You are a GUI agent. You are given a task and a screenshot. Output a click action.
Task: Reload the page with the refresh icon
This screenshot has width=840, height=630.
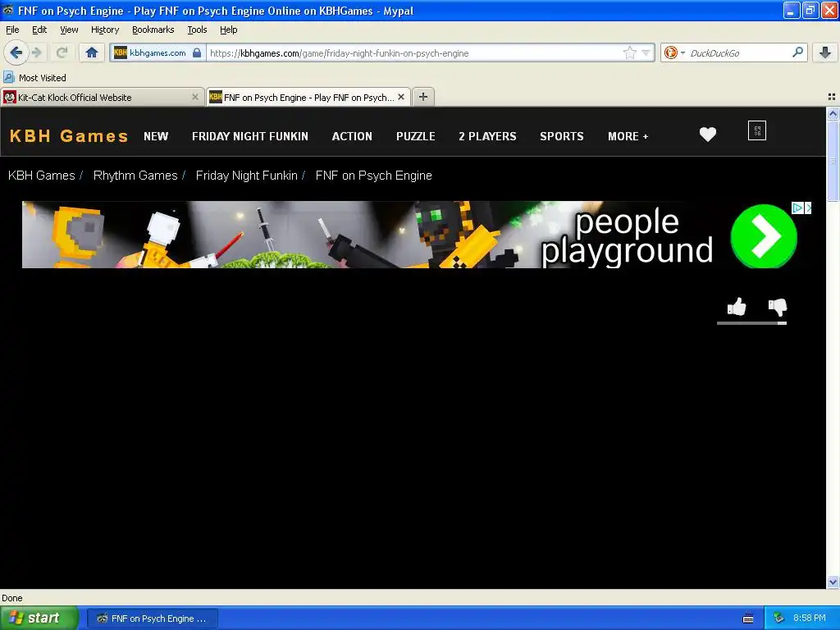tap(62, 52)
